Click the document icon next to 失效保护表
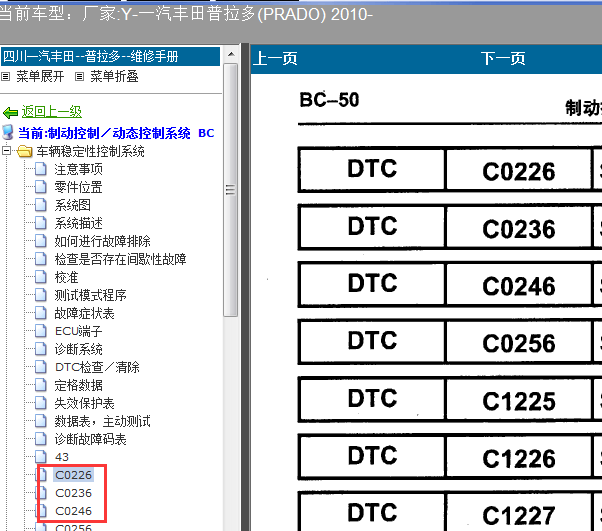 41,403
